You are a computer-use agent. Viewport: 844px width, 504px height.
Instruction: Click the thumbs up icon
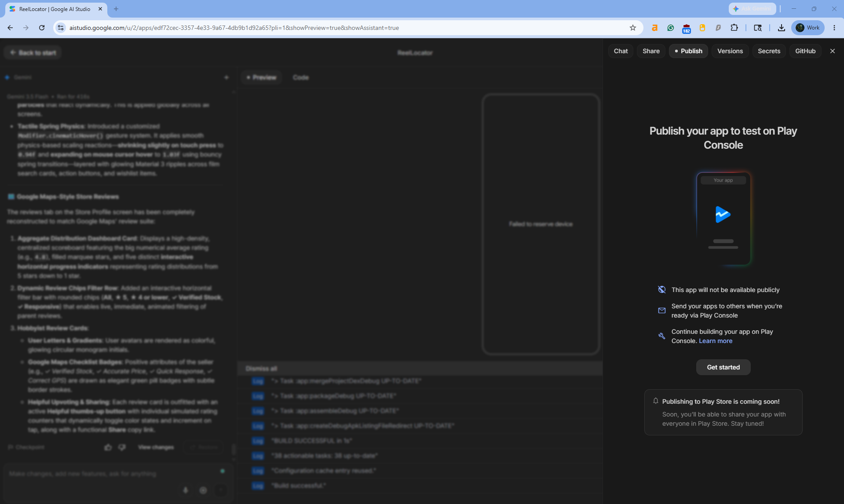coord(108,447)
